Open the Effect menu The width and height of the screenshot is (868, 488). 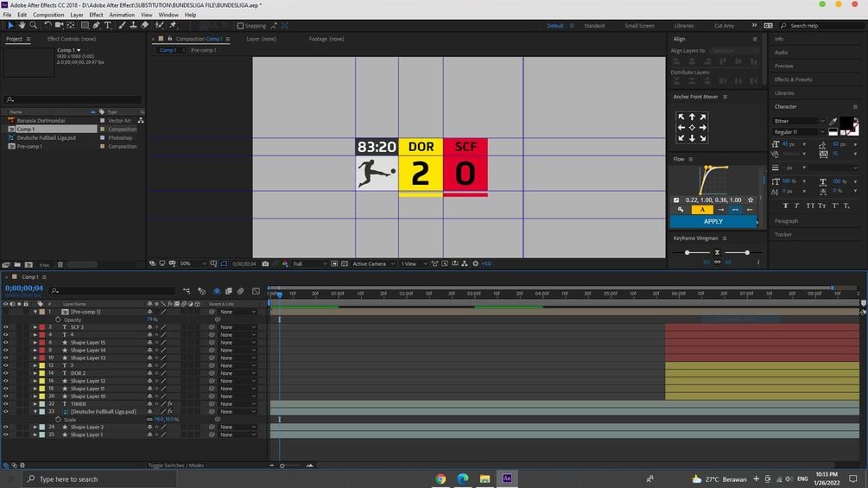coord(97,15)
